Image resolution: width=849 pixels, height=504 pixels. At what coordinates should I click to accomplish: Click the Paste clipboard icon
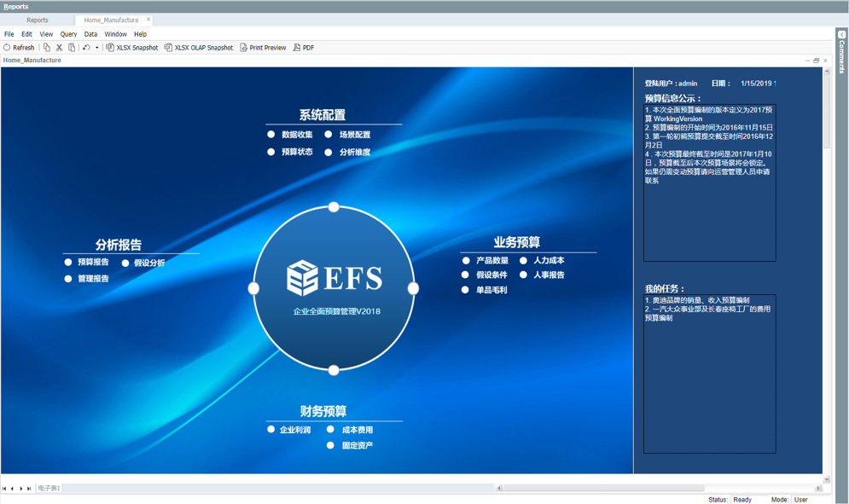click(x=72, y=48)
